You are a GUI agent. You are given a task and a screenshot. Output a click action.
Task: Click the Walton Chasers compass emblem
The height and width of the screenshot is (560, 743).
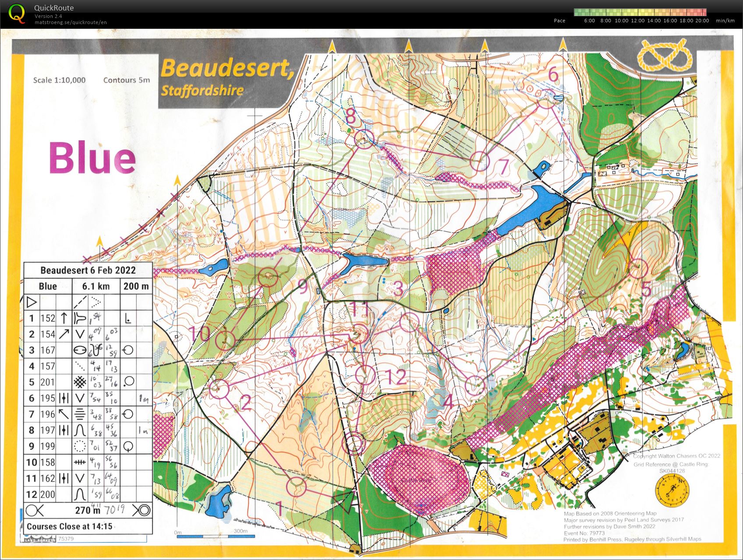(672, 488)
